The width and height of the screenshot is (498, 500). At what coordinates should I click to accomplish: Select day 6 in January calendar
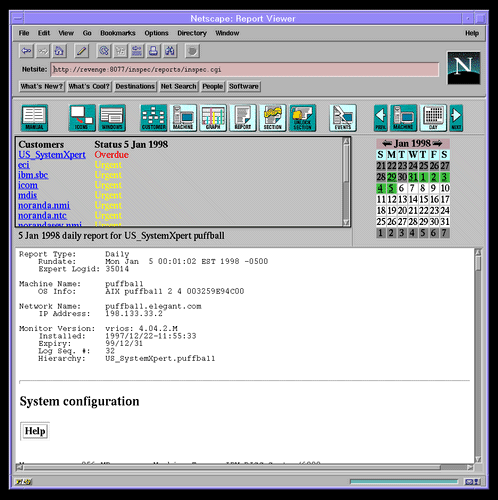401,188
